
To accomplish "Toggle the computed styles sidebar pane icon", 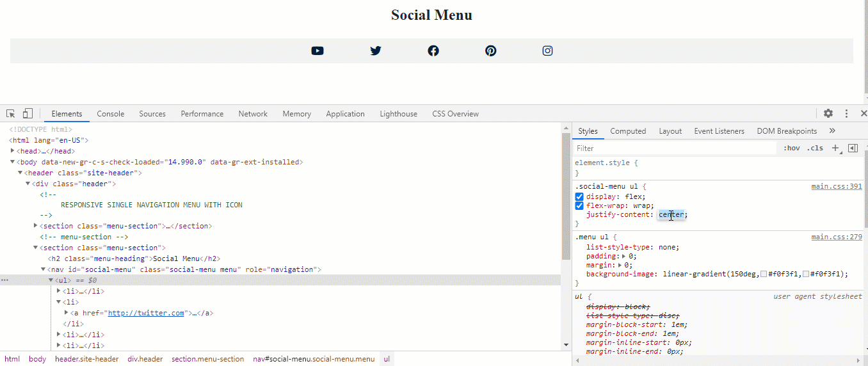I will pos(853,148).
